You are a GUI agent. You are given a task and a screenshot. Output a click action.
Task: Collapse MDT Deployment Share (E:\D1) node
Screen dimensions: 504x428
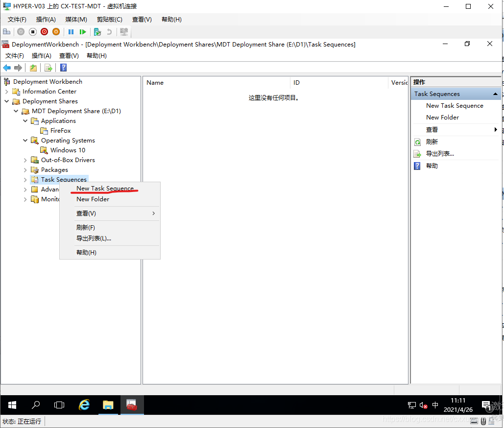coord(16,111)
